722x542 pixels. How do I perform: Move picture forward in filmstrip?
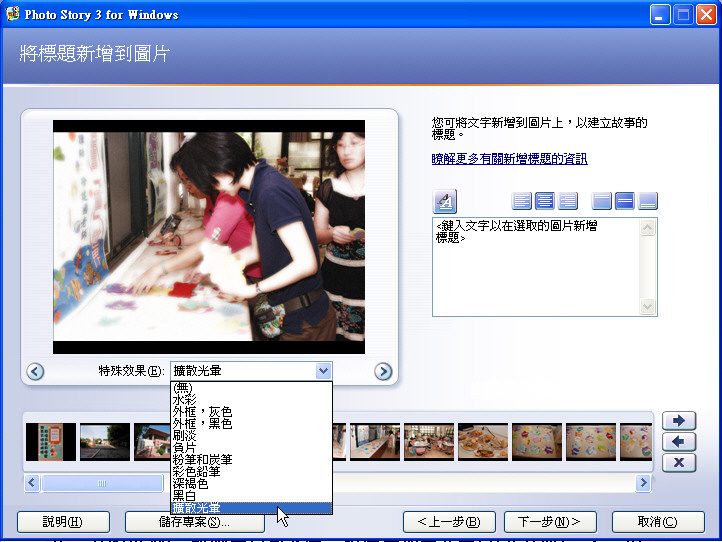(x=679, y=421)
